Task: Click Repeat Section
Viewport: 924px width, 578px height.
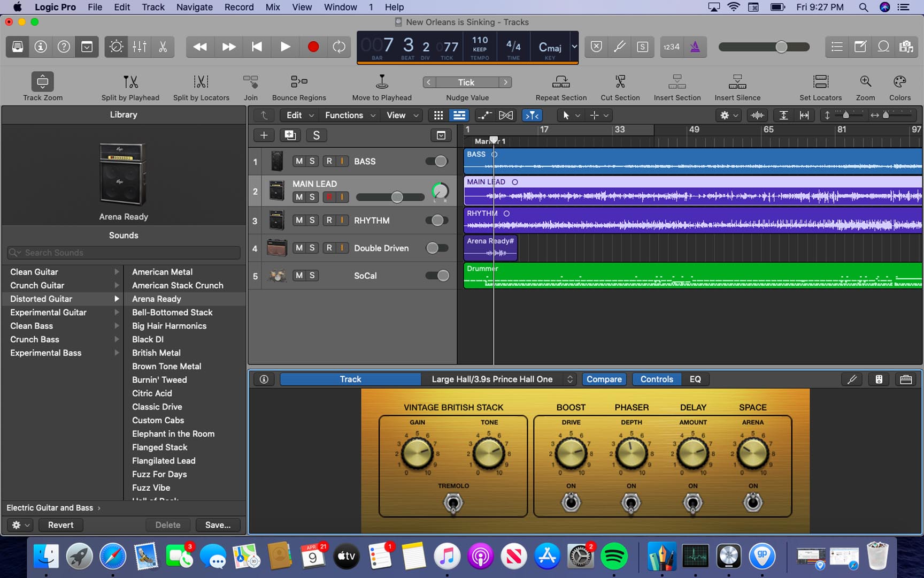Action: click(561, 86)
